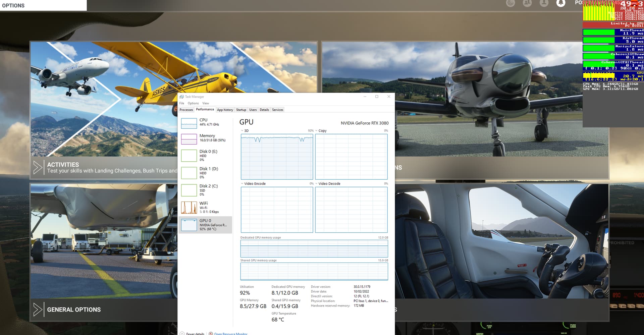Screen dimensions: 644x335
Task: Click the OPTIONS page title
Action: [13, 5]
